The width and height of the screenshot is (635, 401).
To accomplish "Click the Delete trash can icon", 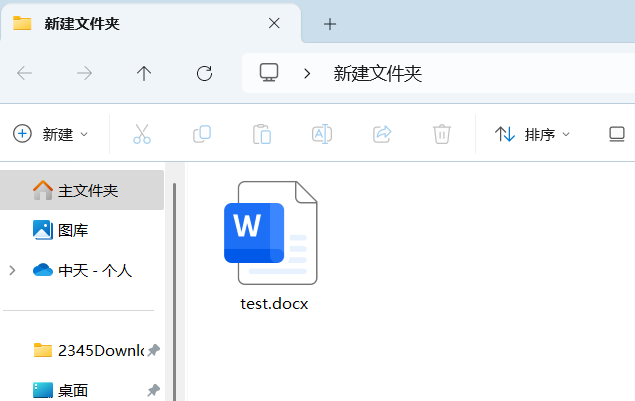I will click(x=441, y=134).
